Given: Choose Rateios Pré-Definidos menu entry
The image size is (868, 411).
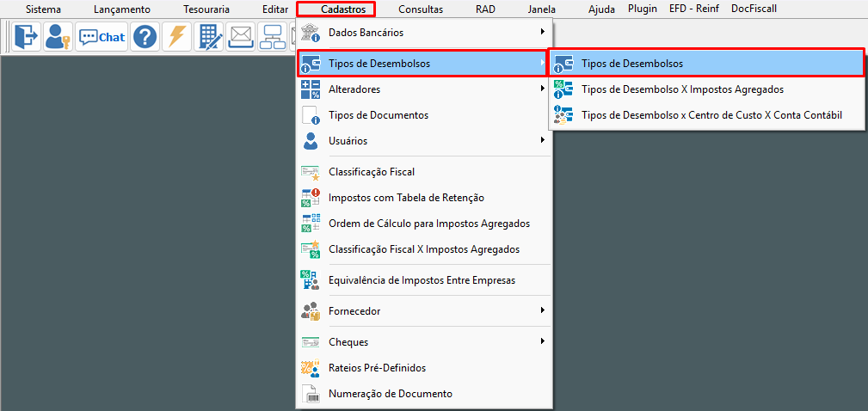Looking at the screenshot, I should (x=424, y=367).
